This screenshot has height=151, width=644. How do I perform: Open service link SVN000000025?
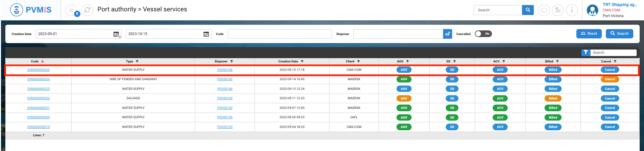pos(39,70)
